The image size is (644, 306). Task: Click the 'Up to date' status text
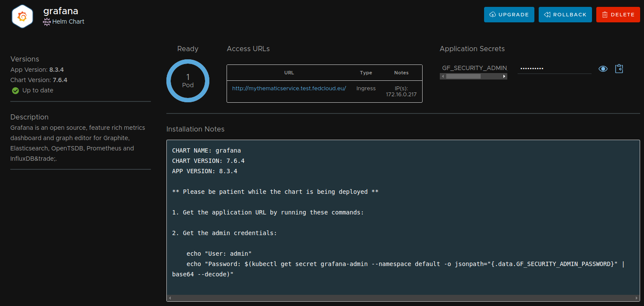[38, 91]
